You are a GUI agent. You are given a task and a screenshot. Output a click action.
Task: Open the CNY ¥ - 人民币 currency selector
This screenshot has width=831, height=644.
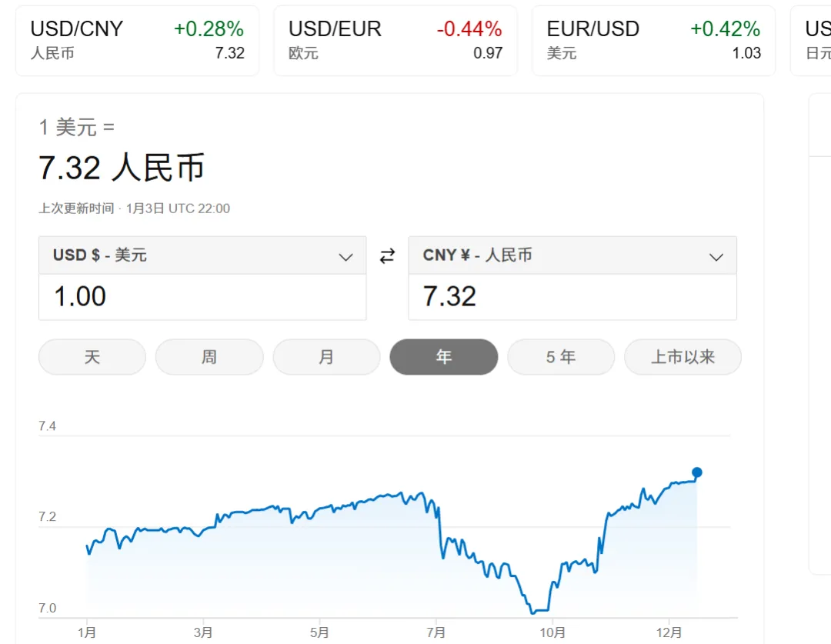pyautogui.click(x=572, y=255)
